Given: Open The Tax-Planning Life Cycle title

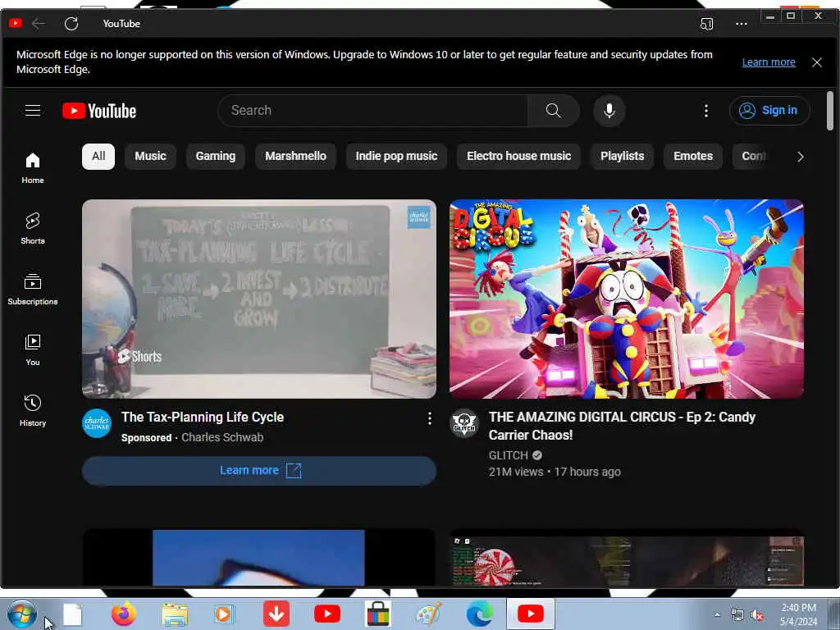Looking at the screenshot, I should pyautogui.click(x=203, y=418).
